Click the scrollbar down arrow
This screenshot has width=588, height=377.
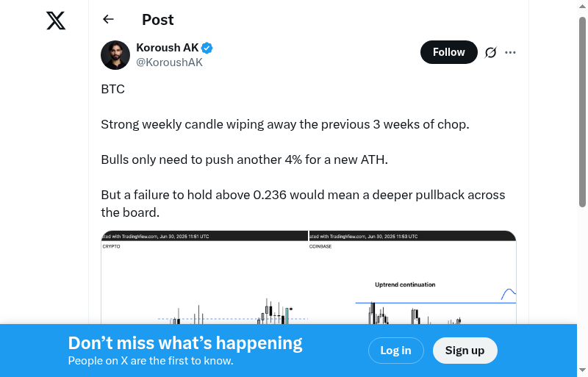583,370
